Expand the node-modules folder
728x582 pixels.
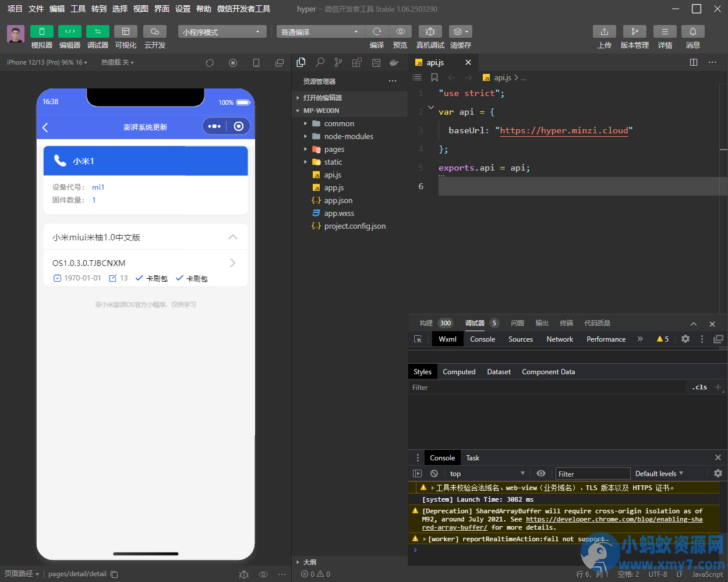pyautogui.click(x=349, y=136)
